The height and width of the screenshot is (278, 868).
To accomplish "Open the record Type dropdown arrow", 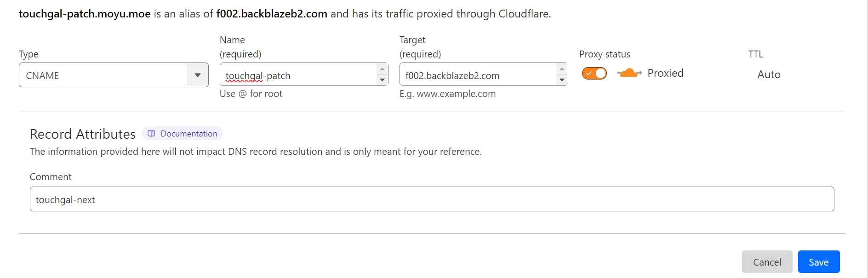I will coord(197,75).
